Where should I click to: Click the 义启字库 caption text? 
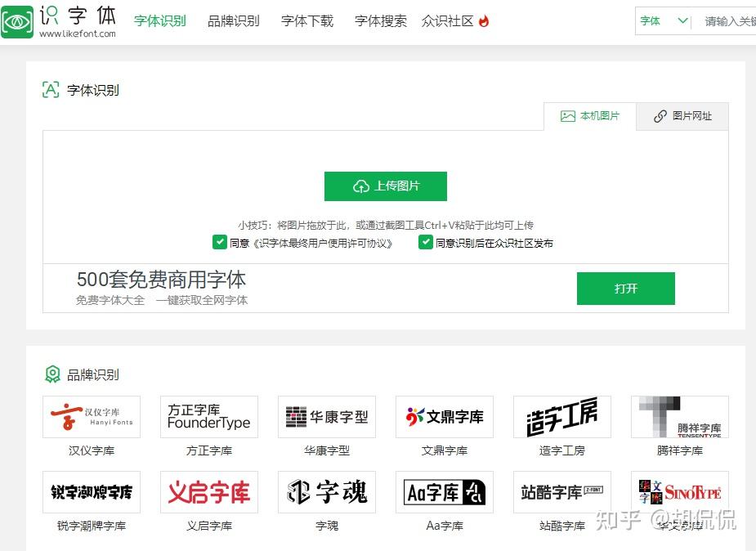pyautogui.click(x=209, y=526)
